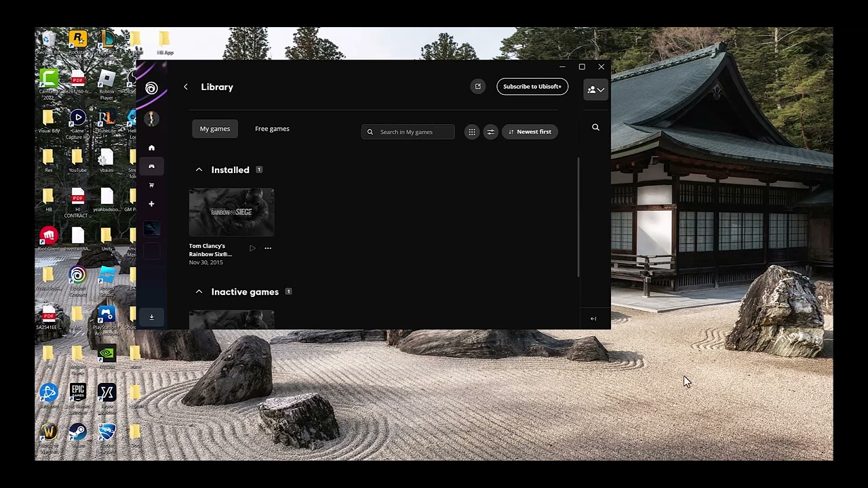Go back using the Library back arrow
This screenshot has height=488, width=868.
186,87
